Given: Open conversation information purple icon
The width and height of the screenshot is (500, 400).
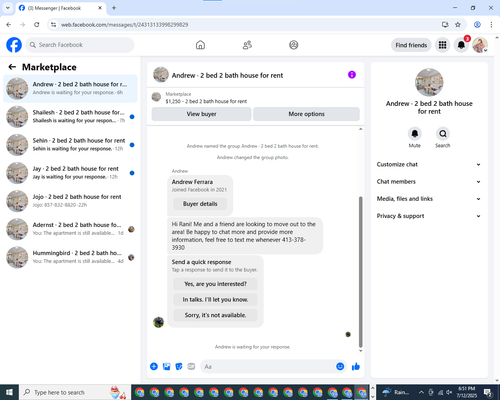Looking at the screenshot, I should 352,75.
